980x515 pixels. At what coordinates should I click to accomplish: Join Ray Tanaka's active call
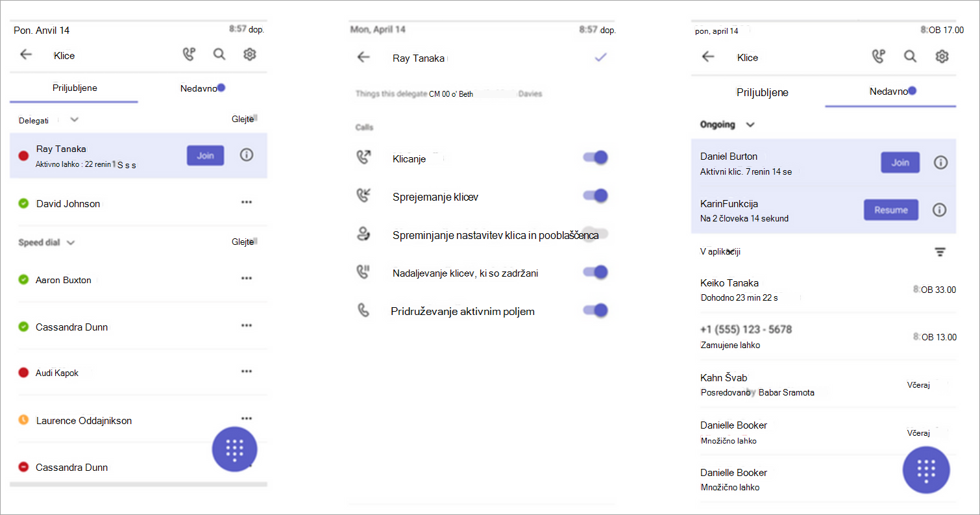tap(205, 156)
